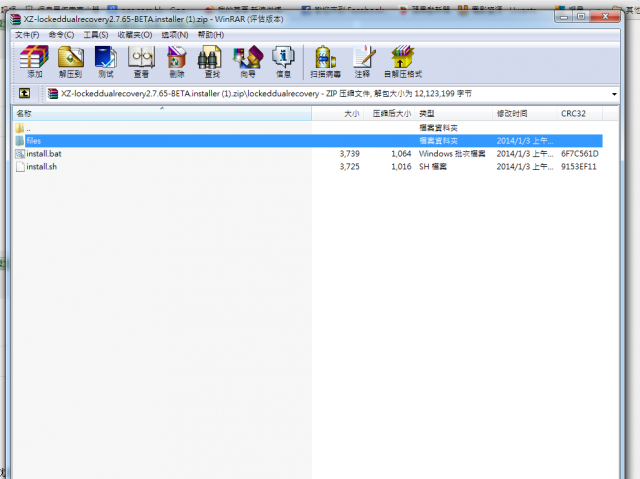Maximize the WinRAR window
Viewport: 640px width, 479px height.
tap(581, 17)
